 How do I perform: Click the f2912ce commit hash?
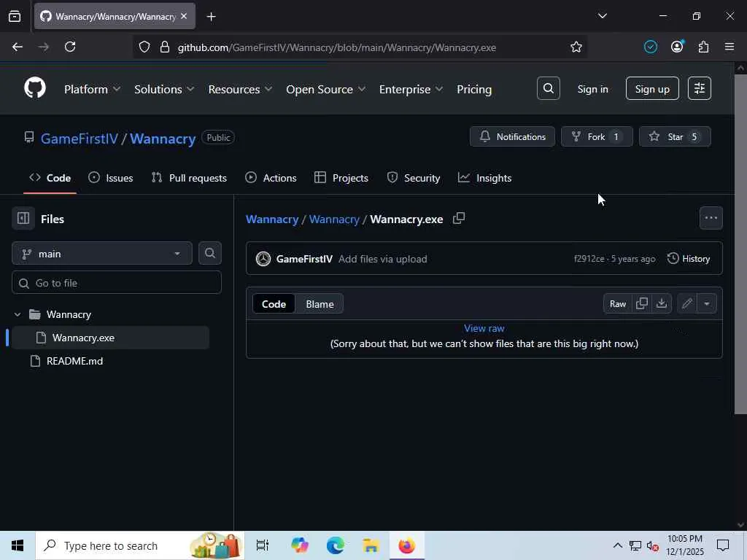pos(589,259)
